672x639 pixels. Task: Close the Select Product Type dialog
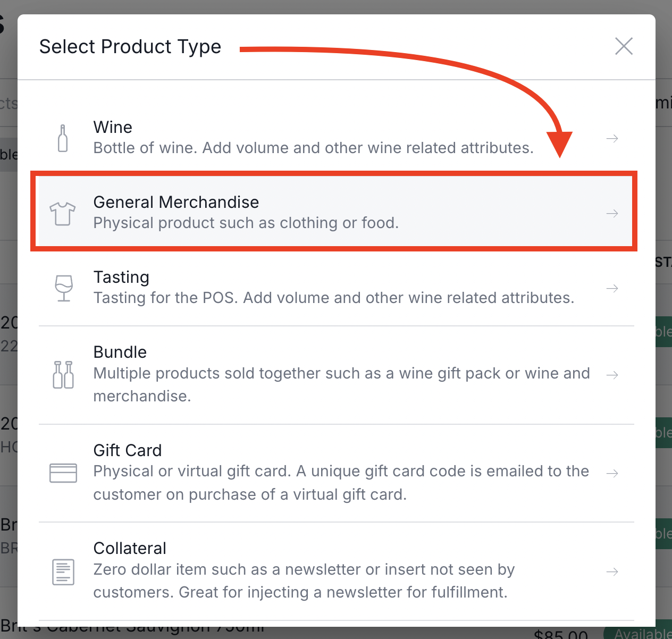coord(624,46)
